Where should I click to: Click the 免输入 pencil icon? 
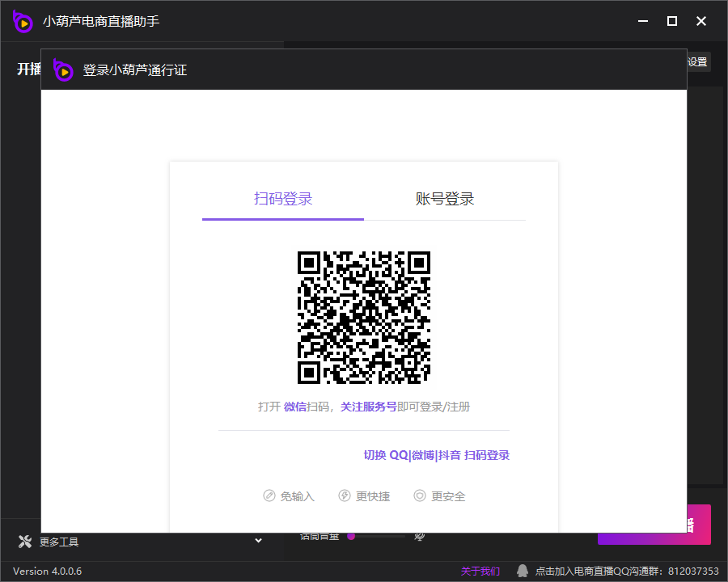[269, 496]
